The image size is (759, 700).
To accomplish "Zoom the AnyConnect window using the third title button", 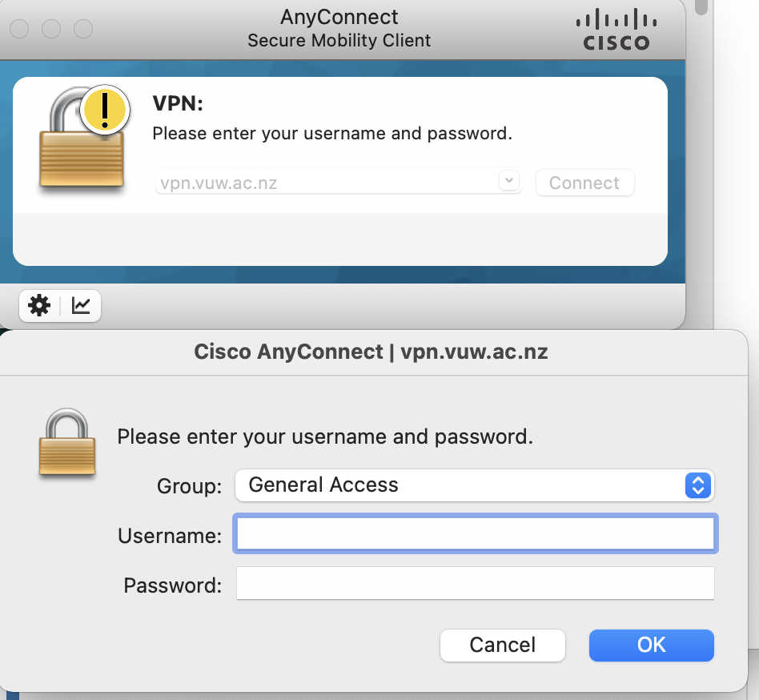I will click(83, 30).
